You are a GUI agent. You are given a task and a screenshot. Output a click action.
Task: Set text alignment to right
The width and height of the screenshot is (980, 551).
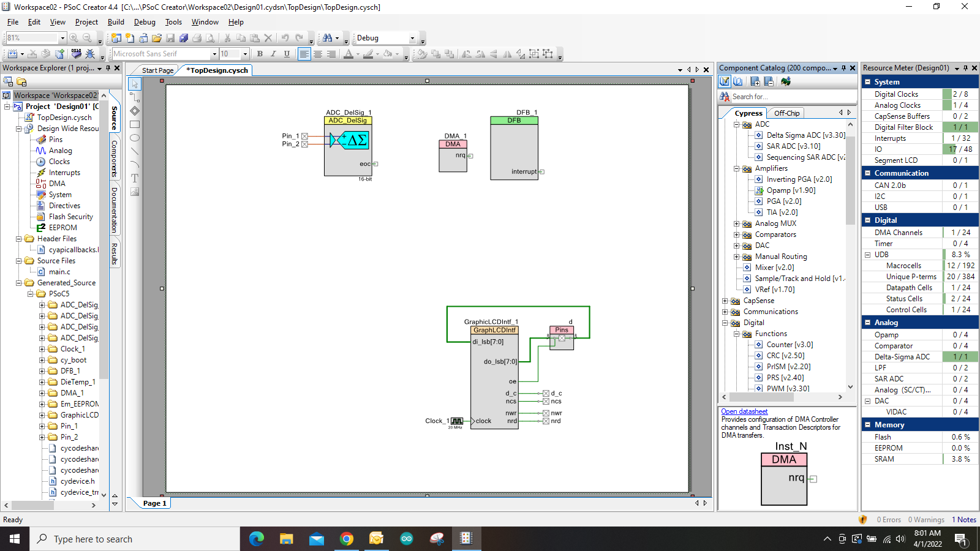pos(331,54)
